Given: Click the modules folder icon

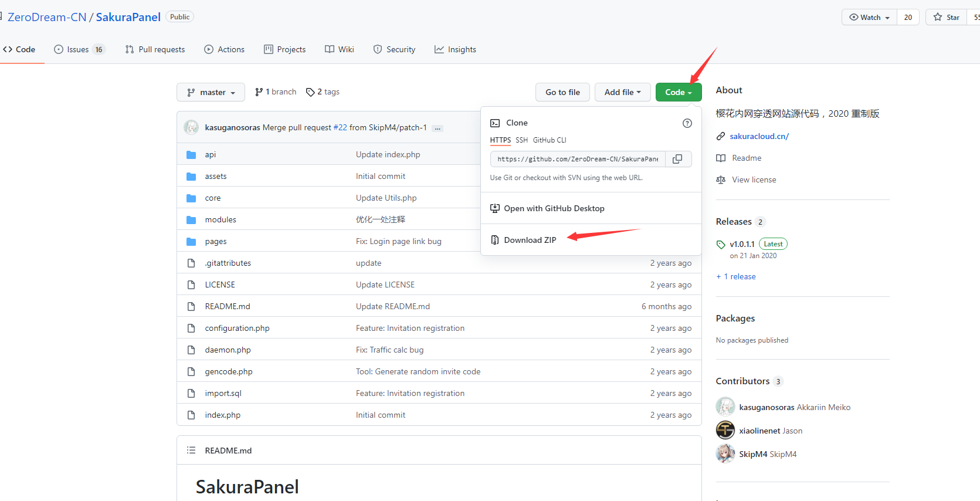Looking at the screenshot, I should (191, 220).
